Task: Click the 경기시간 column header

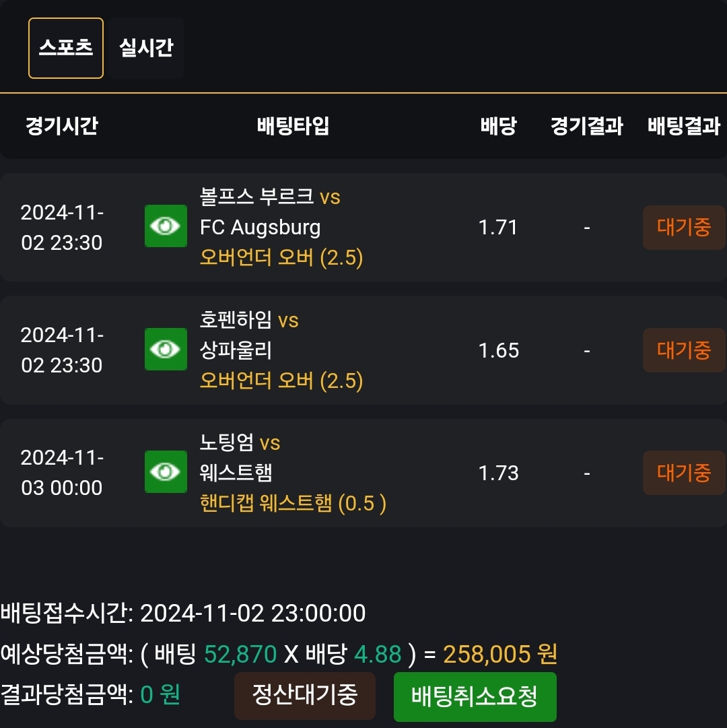Action: point(62,126)
